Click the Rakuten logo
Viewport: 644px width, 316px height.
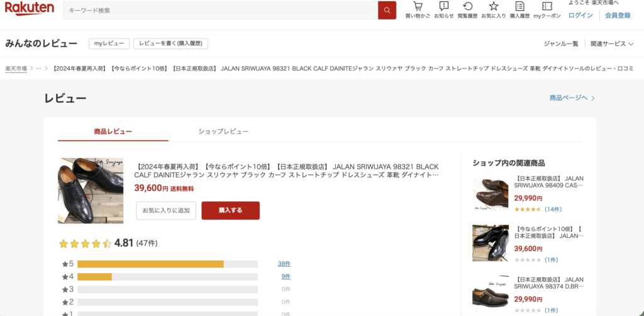29,9
